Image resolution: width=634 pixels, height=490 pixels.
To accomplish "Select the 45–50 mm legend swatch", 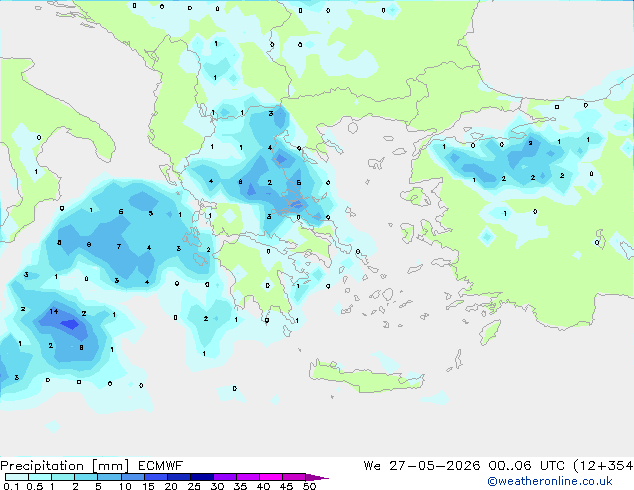I will [294, 477].
